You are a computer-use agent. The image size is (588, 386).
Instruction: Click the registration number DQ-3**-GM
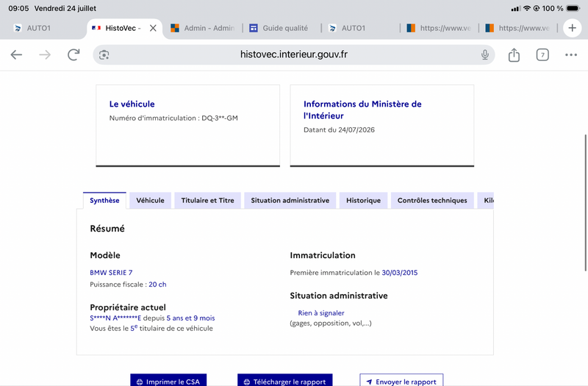220,118
